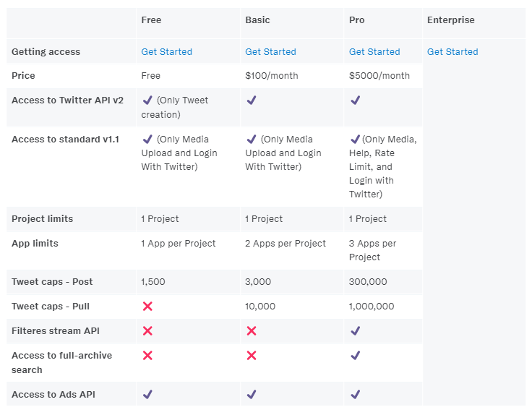Click Free checkmark for Ads API access
Viewport: 532px width, 415px height.
pos(147,394)
